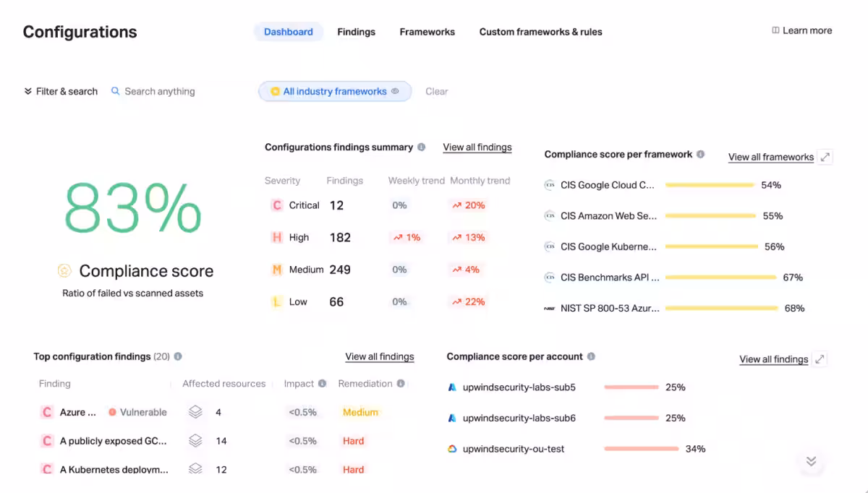Click the resources stack icon for Azure finding
Image resolution: width=868 pixels, height=493 pixels.
point(195,412)
